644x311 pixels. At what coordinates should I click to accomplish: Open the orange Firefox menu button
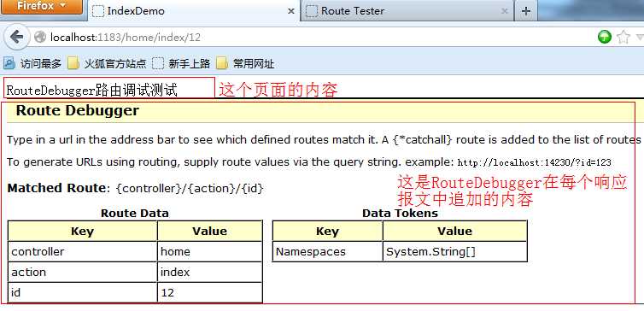click(41, 7)
